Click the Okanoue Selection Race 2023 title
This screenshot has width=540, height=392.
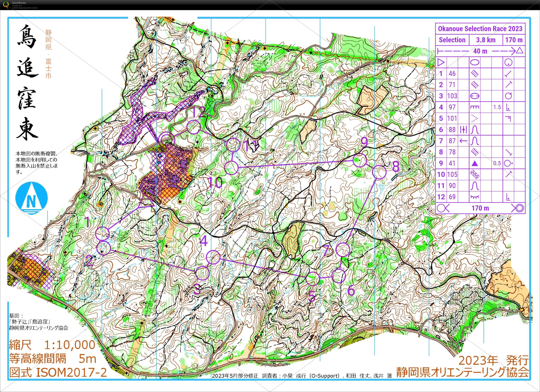480,29
